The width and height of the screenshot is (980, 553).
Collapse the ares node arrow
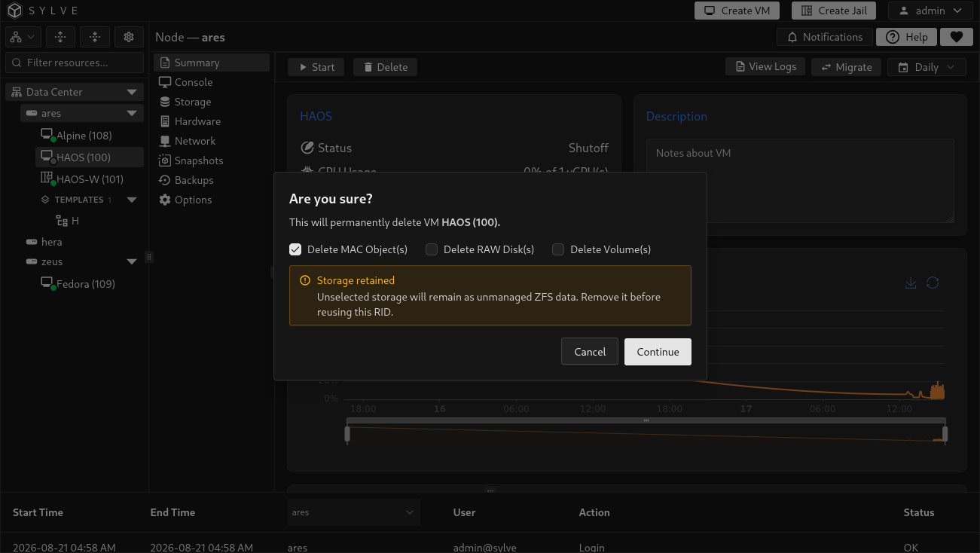tap(132, 113)
